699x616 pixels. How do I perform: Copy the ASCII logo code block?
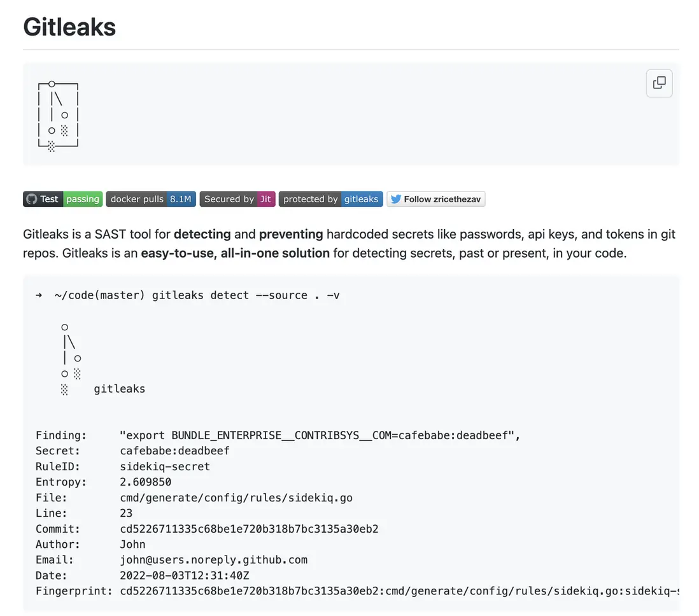point(659,83)
